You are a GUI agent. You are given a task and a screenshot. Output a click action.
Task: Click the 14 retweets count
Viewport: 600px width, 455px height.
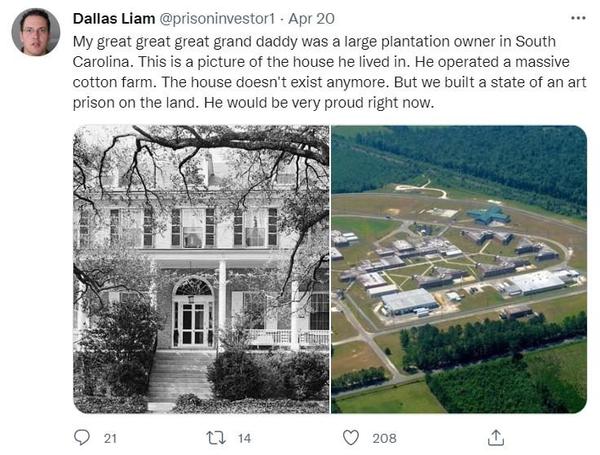click(x=244, y=438)
